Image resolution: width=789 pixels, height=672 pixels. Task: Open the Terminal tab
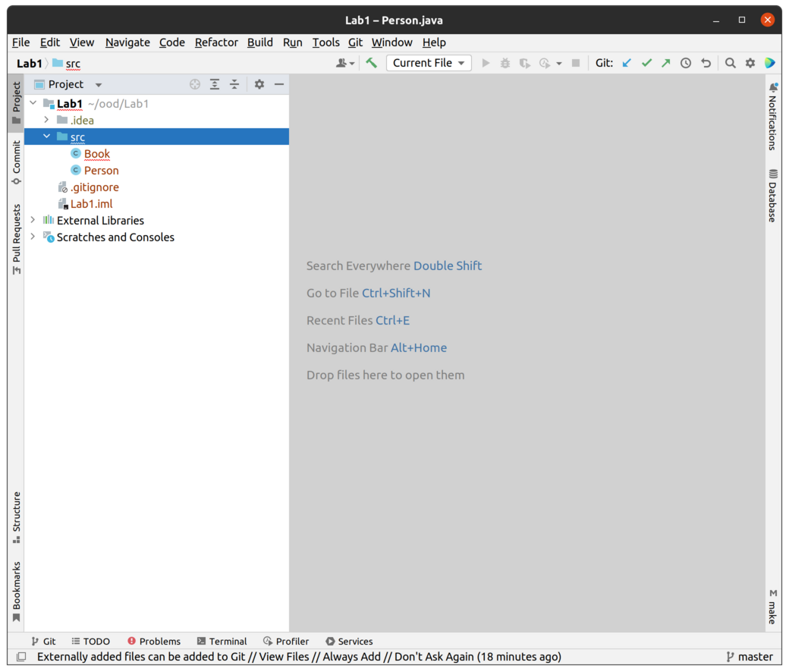coord(222,641)
